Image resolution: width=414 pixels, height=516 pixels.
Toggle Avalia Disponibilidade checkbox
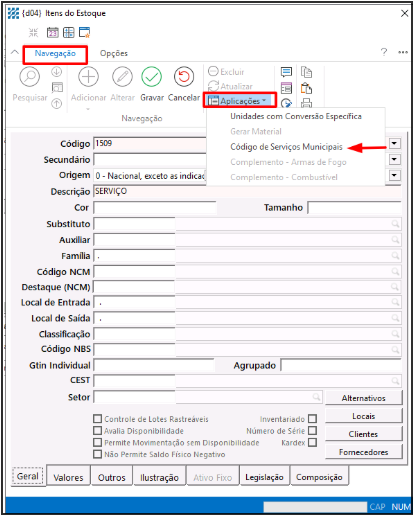[97, 431]
